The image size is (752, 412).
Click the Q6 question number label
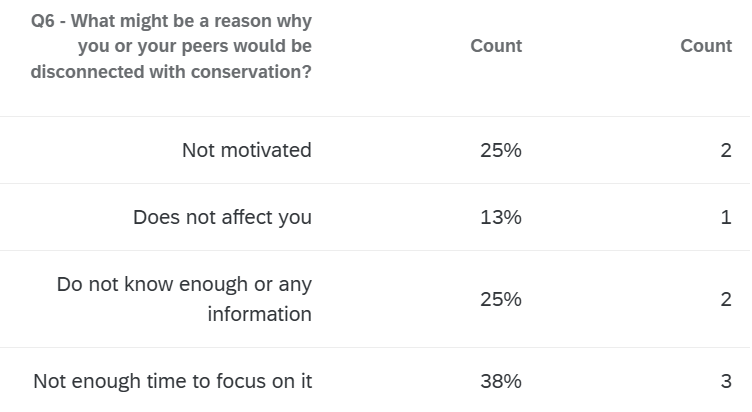pyautogui.click(x=43, y=19)
